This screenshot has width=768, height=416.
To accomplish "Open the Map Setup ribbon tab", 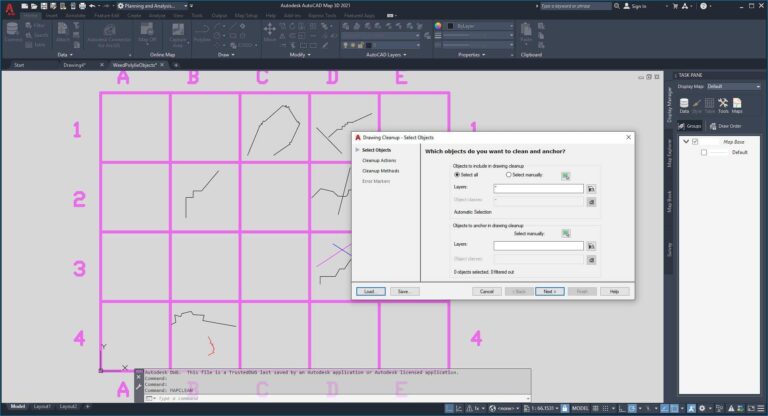I will pyautogui.click(x=246, y=16).
